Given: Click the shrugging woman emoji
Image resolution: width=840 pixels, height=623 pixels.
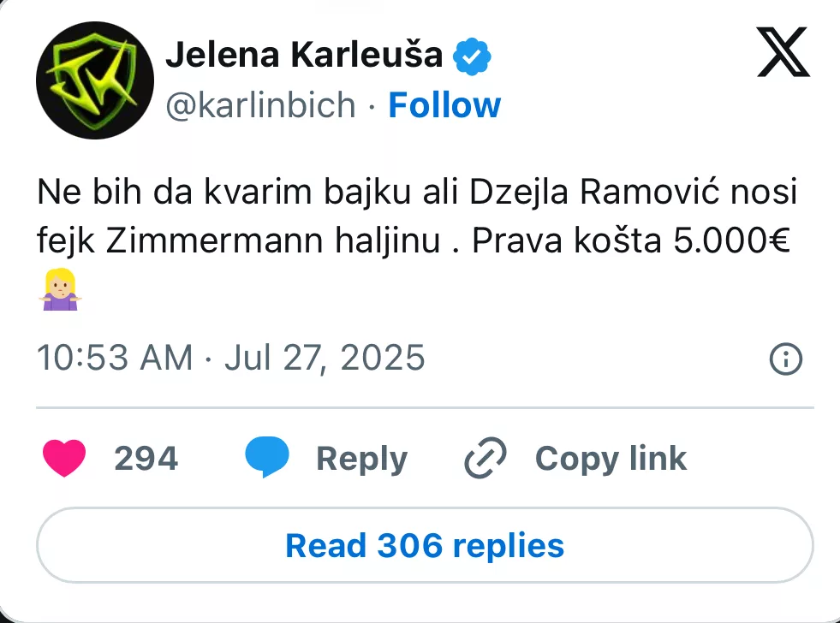Looking at the screenshot, I should (60, 289).
